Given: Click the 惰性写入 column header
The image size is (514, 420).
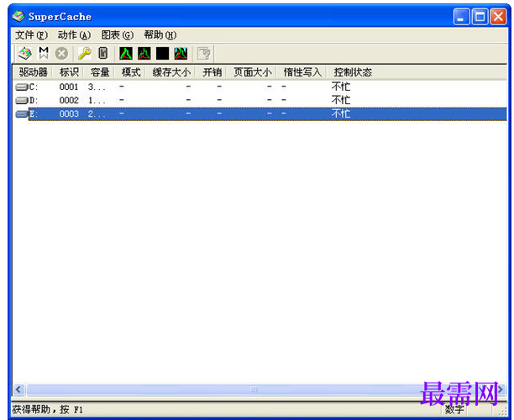Looking at the screenshot, I should 302,72.
